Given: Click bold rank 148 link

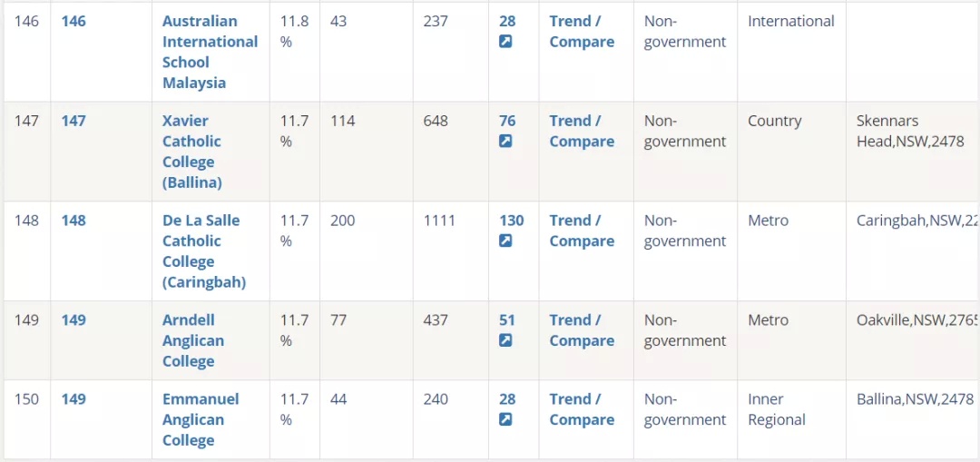Looking at the screenshot, I should click(73, 220).
